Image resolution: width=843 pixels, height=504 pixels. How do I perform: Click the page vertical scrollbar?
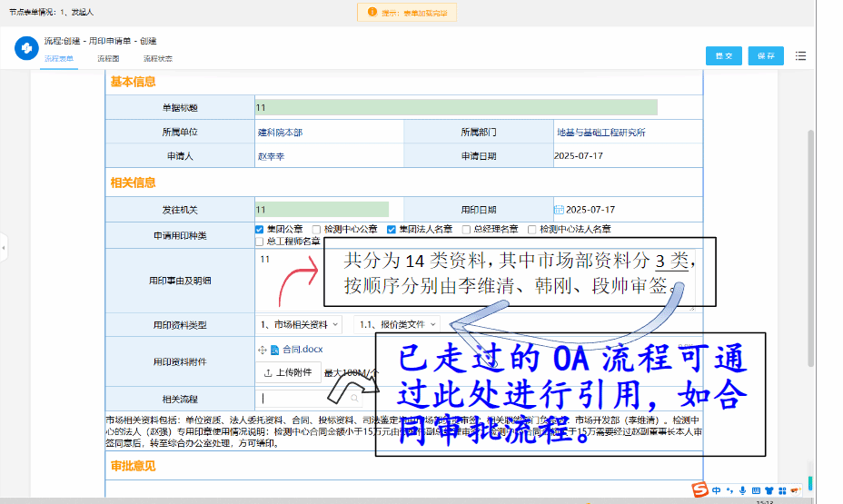(810, 248)
